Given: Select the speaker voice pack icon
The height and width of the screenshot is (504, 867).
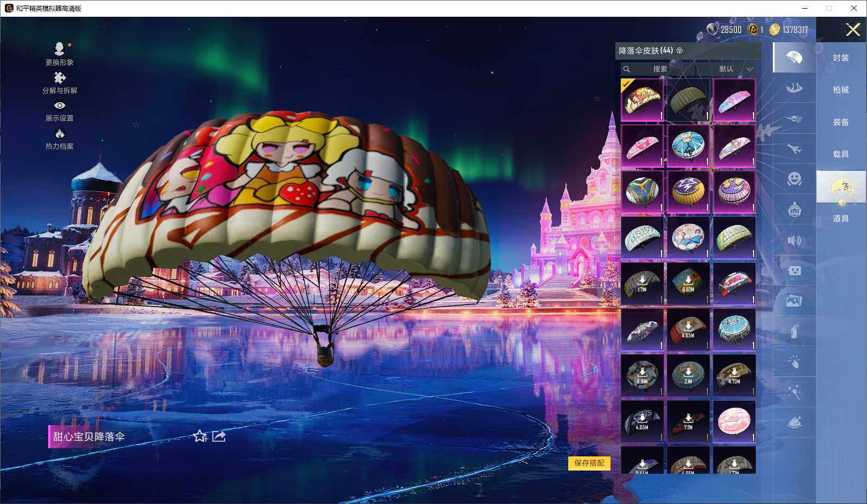Looking at the screenshot, I should [x=794, y=240].
